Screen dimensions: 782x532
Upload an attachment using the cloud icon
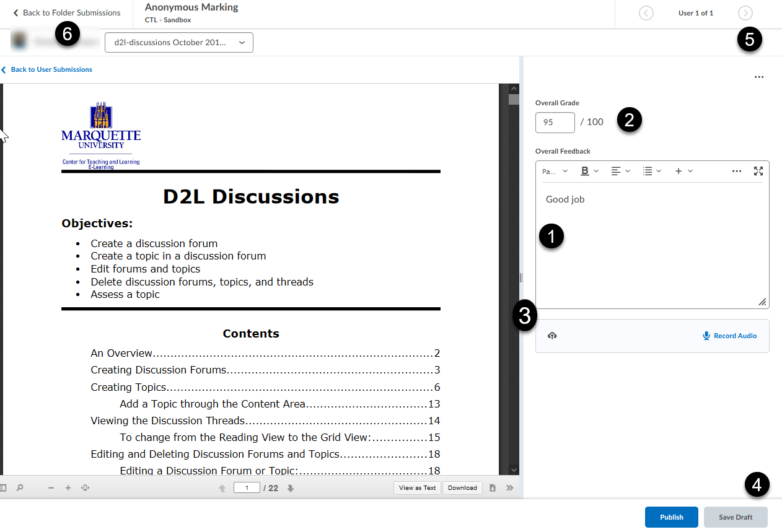click(552, 335)
